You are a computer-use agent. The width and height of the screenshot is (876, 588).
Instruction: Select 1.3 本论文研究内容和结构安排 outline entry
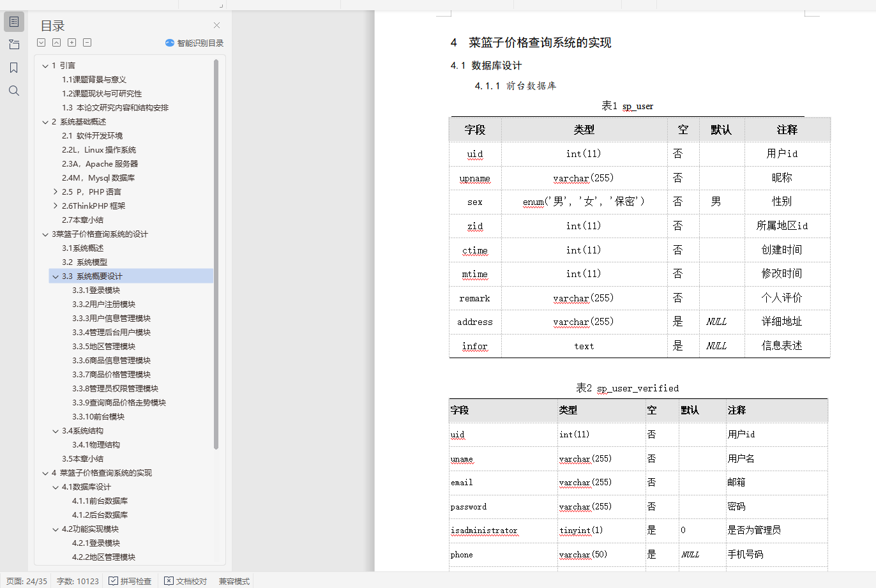tap(115, 108)
